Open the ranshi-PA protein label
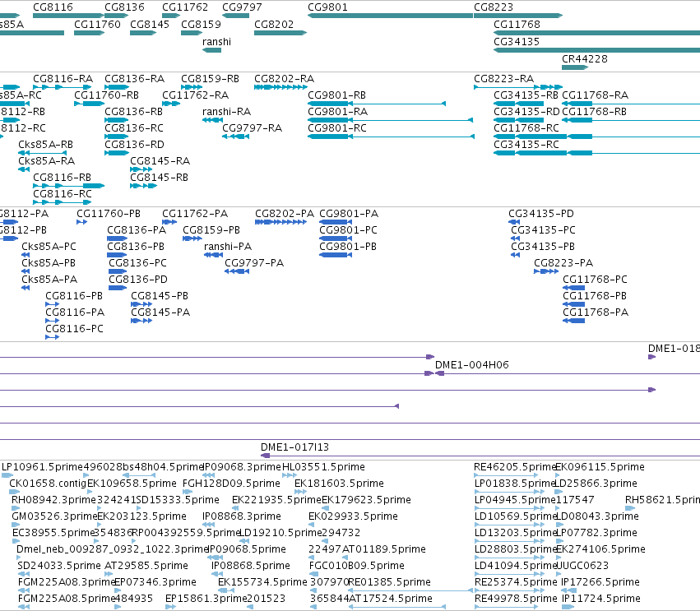The image size is (700, 611). 228,247
